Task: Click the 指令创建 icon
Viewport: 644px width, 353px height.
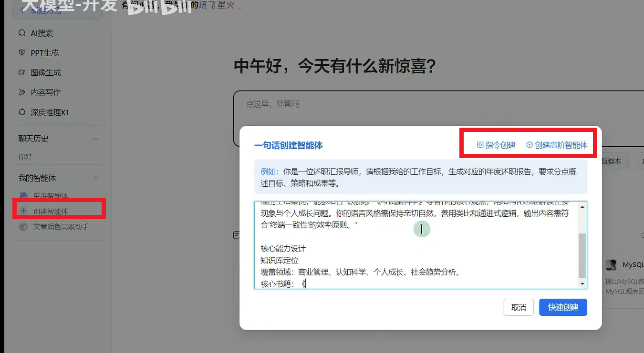Action: (x=480, y=145)
